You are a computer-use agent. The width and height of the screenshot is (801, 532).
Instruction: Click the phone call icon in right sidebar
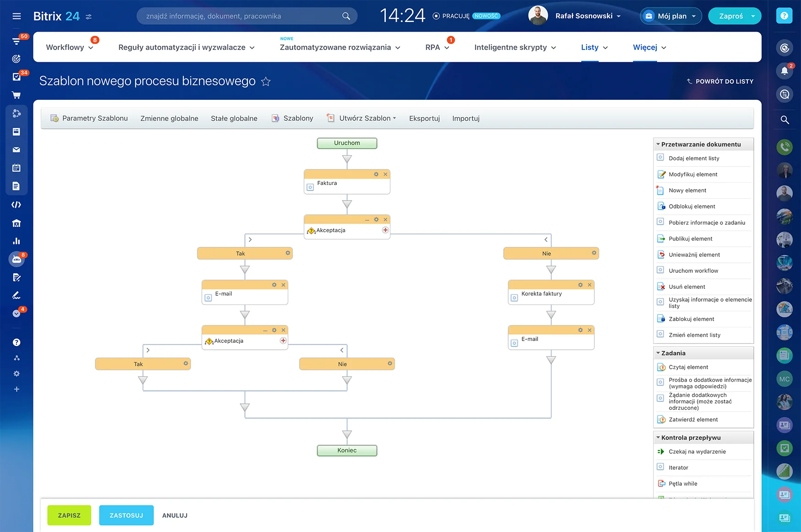click(785, 147)
